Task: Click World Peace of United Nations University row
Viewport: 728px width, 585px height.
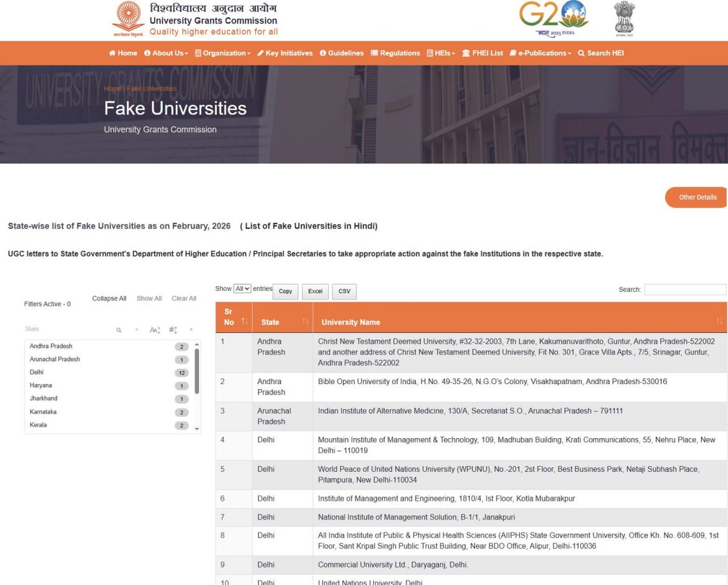Action: 471,475
